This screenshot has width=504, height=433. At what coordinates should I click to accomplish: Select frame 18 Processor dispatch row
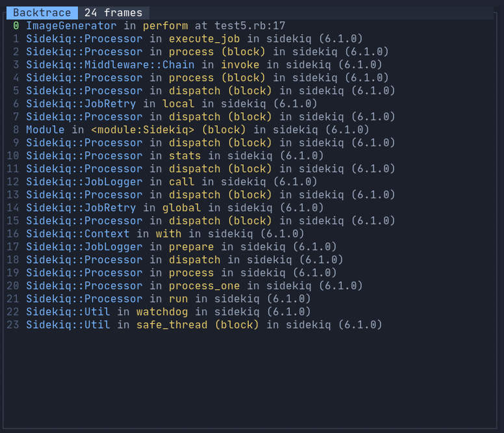(x=250, y=259)
